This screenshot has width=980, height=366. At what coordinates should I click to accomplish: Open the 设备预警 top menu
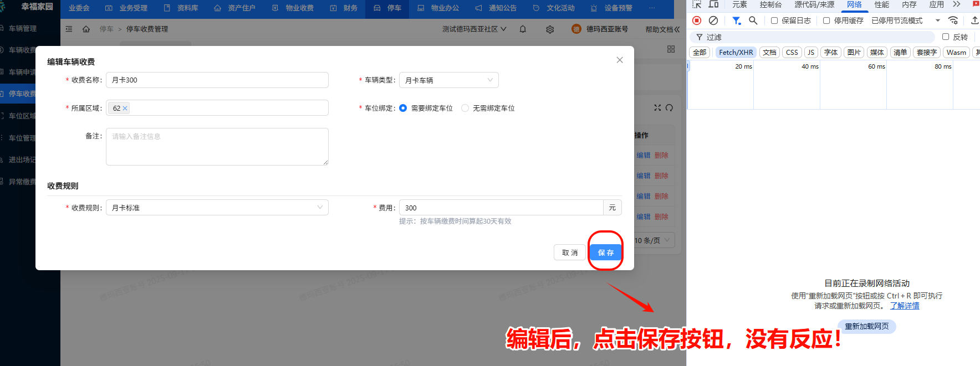pyautogui.click(x=611, y=8)
